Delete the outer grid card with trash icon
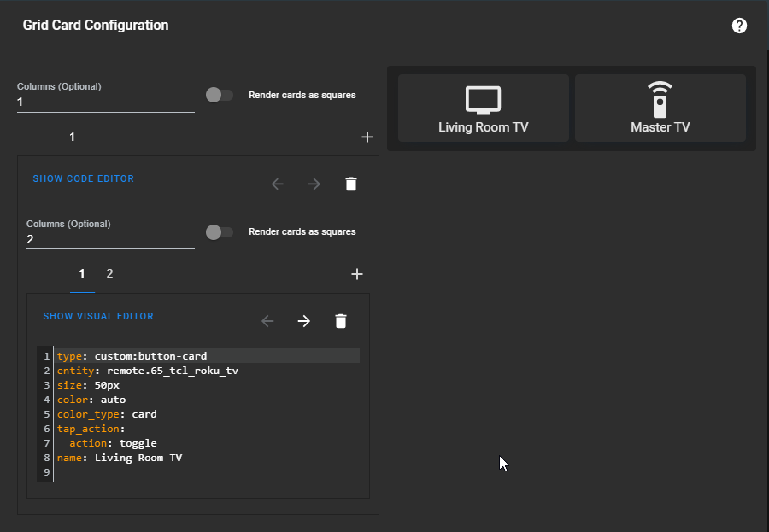The image size is (769, 532). (350, 184)
